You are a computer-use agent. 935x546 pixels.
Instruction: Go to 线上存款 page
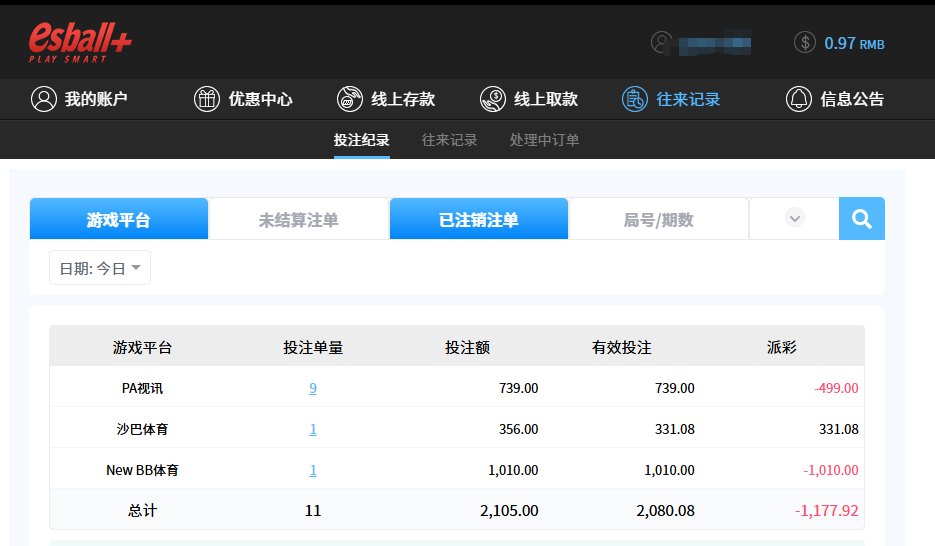(x=403, y=99)
